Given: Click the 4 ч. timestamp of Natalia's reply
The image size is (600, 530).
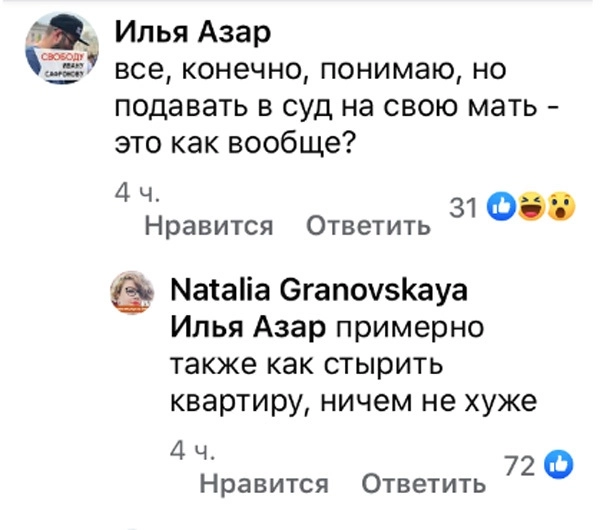Looking at the screenshot, I should 187,452.
